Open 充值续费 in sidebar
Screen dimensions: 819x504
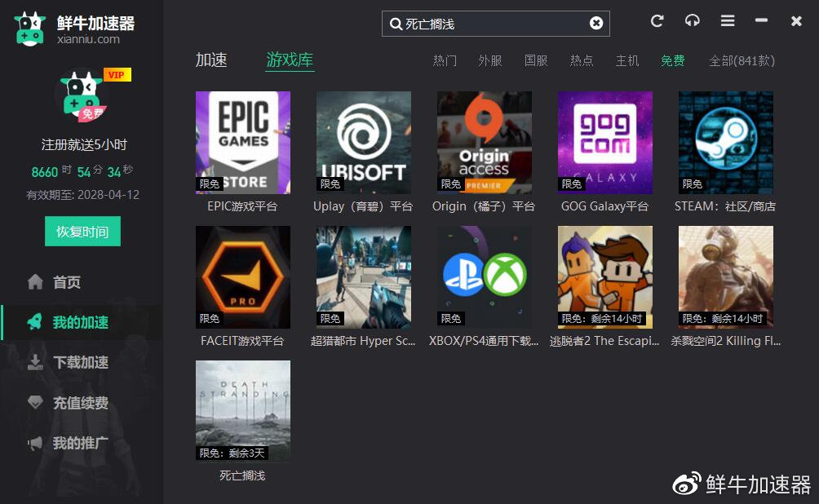(x=81, y=403)
